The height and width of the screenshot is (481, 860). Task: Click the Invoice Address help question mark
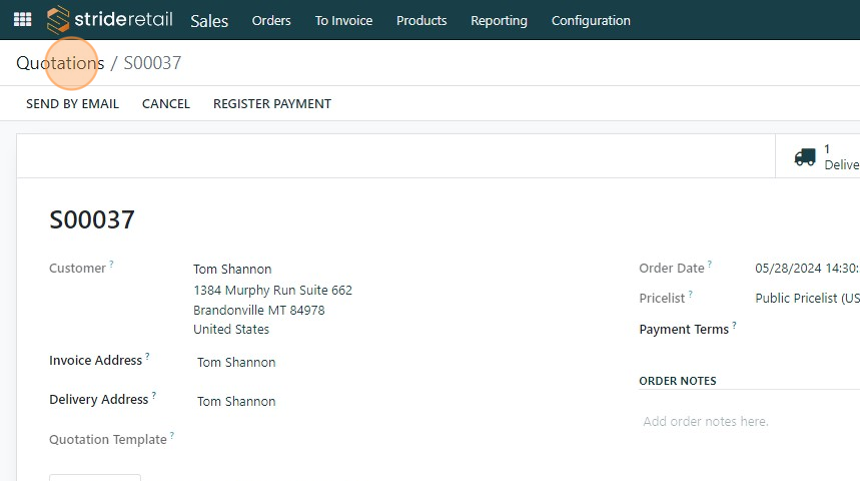point(148,356)
